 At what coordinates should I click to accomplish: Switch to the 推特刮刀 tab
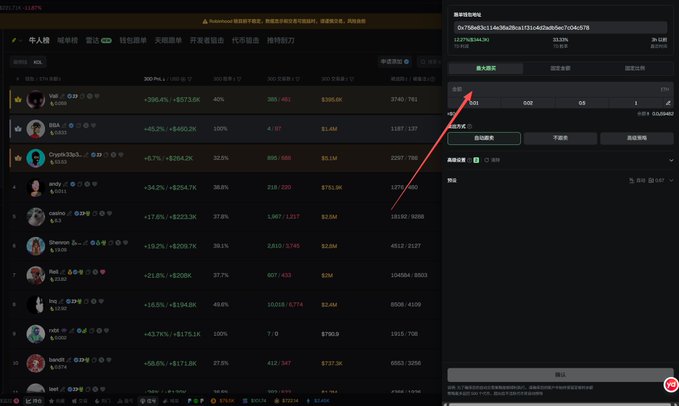tap(281, 40)
